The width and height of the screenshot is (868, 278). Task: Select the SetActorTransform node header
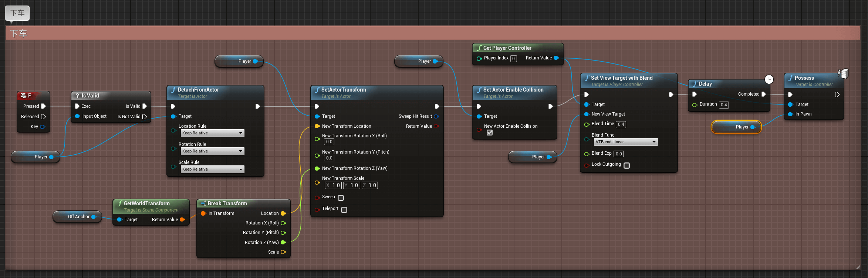377,93
